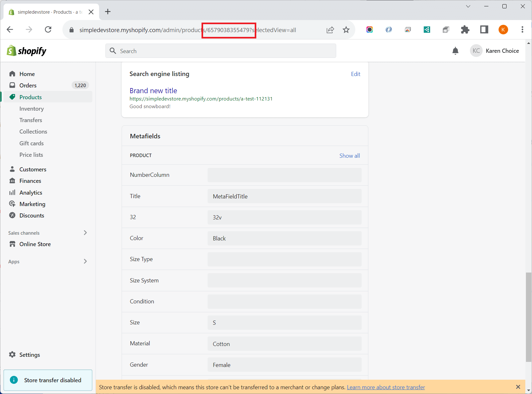Dismiss the store transfer banner
The width and height of the screenshot is (532, 394).
pos(518,387)
